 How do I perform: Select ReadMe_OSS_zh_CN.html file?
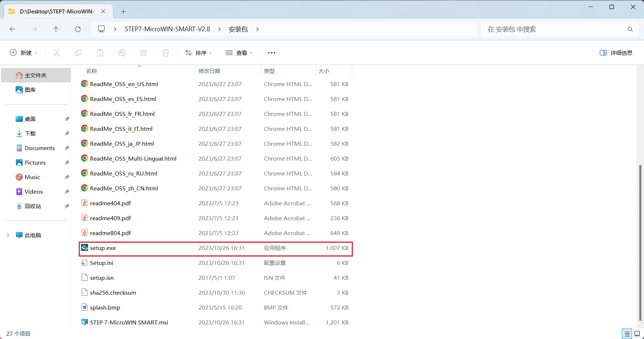point(216,189)
